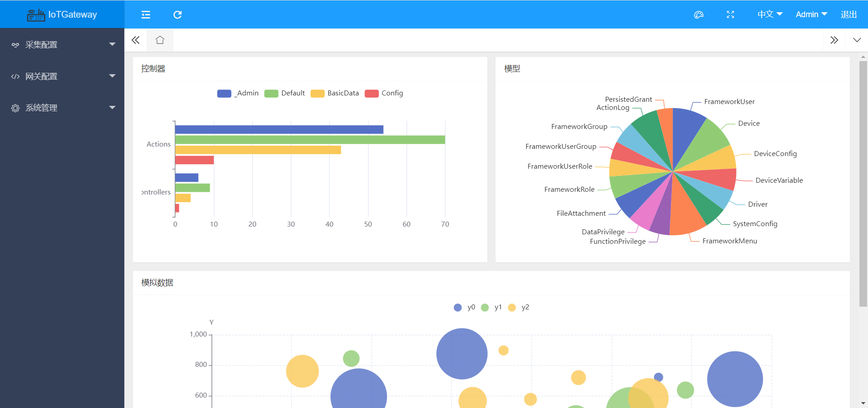The width and height of the screenshot is (868, 408).
Task: Collapse the sidebar with the menu-fold icon
Action: pyautogui.click(x=146, y=15)
